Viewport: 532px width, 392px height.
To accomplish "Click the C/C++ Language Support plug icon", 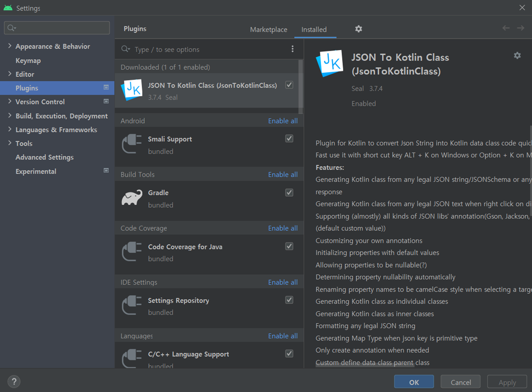I will point(132,358).
